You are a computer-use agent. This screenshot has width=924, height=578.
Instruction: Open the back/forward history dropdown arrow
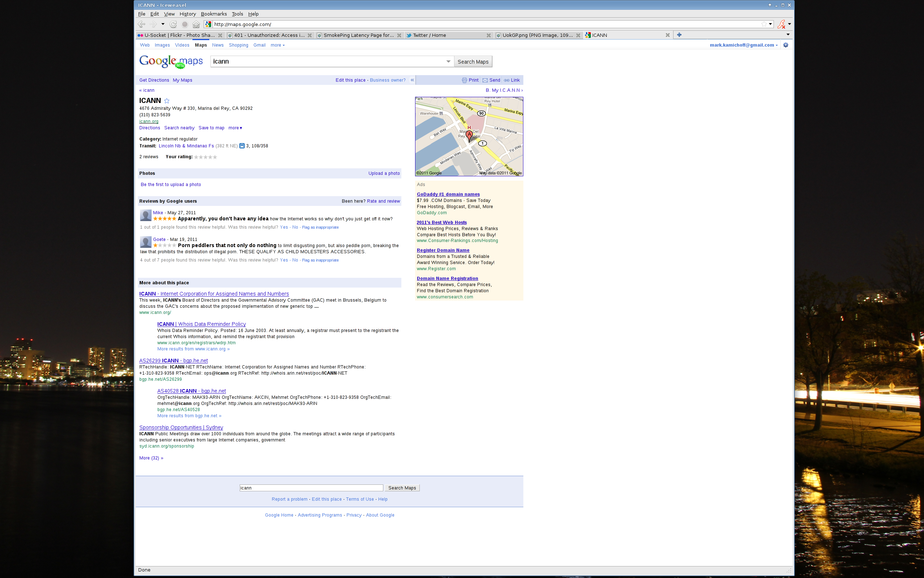click(x=163, y=24)
